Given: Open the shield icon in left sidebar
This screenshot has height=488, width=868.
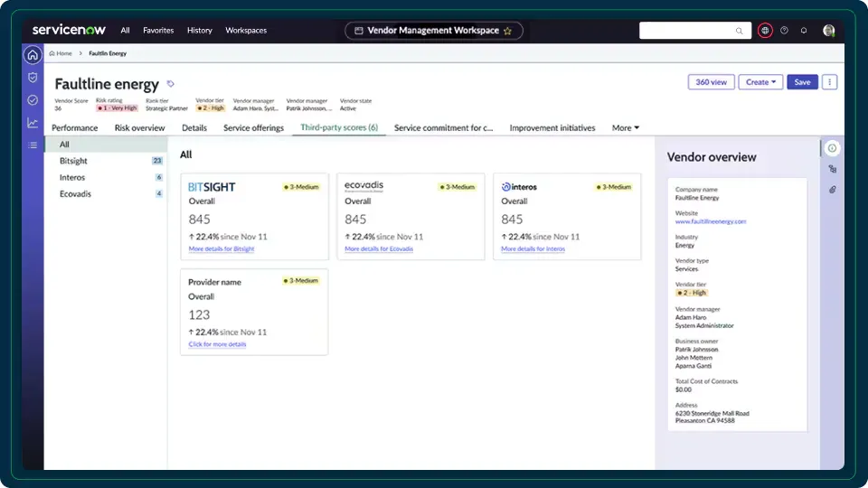Looking at the screenshot, I should pyautogui.click(x=33, y=78).
